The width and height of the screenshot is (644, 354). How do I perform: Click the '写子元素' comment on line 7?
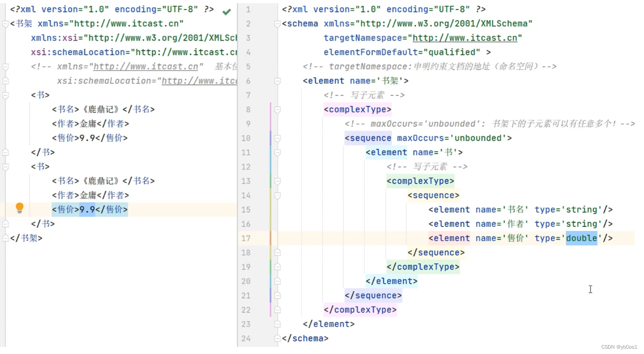coord(364,95)
